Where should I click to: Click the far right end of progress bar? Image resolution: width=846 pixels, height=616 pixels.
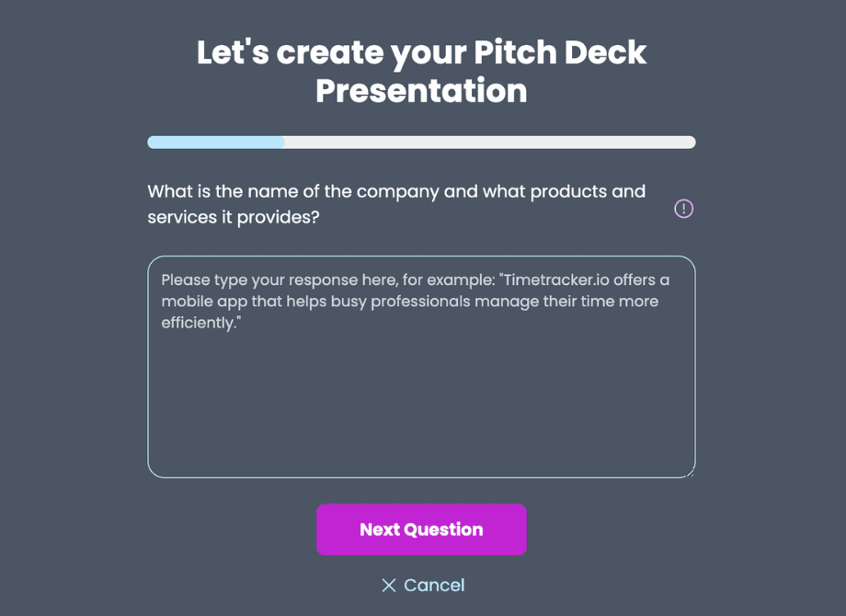tap(691, 143)
